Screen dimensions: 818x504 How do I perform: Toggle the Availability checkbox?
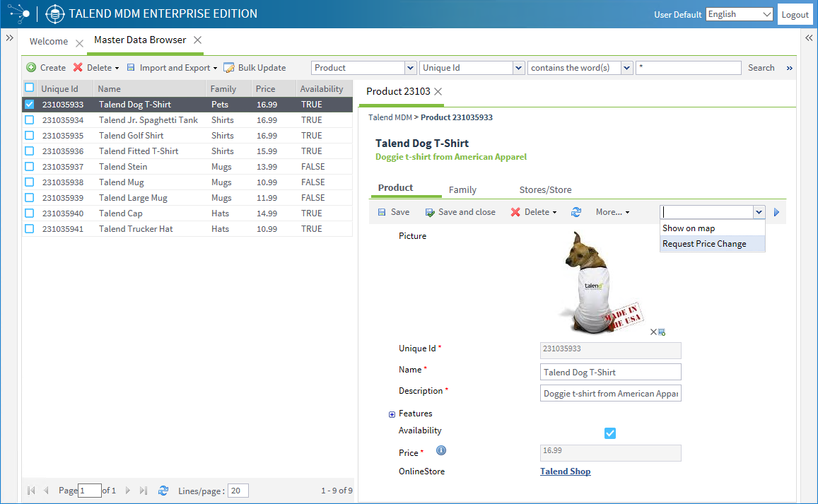coord(610,433)
